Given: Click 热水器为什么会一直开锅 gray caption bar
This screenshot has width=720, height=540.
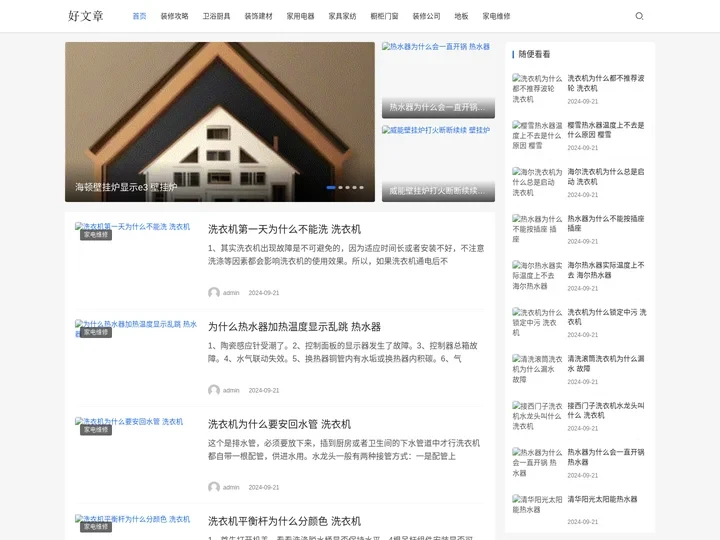Looking at the screenshot, I should (x=438, y=107).
